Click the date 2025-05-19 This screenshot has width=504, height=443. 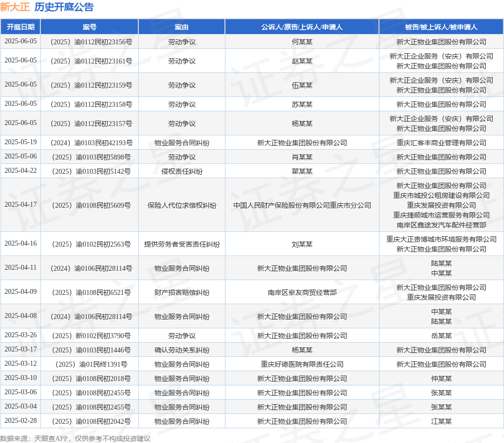click(x=21, y=142)
